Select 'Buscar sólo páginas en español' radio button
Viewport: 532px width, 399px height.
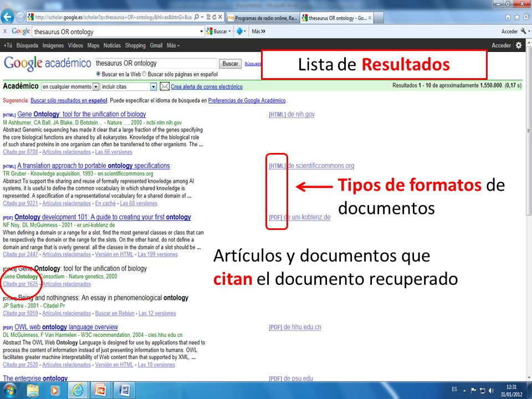pos(144,74)
